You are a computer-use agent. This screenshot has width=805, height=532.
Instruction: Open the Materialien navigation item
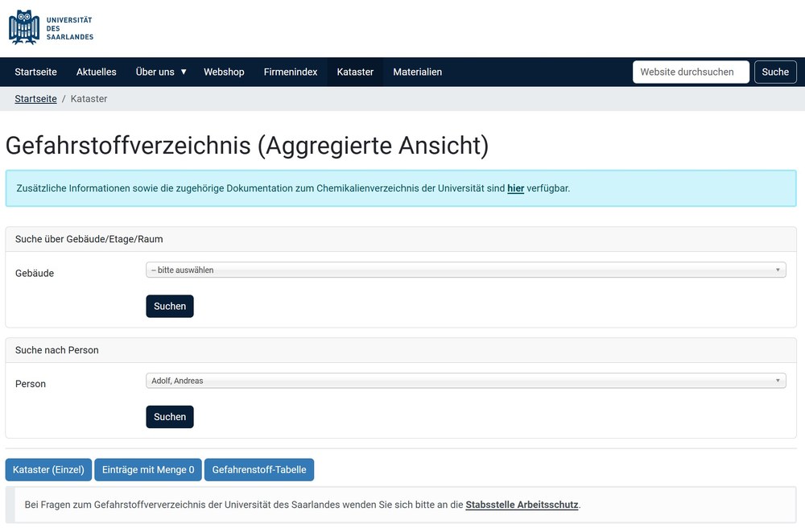[417, 72]
